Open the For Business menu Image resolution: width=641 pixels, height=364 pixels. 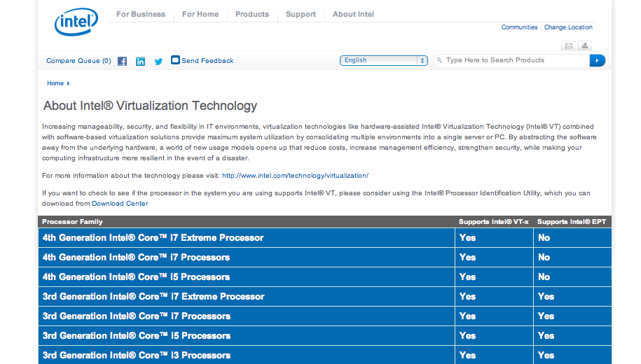[x=141, y=14]
